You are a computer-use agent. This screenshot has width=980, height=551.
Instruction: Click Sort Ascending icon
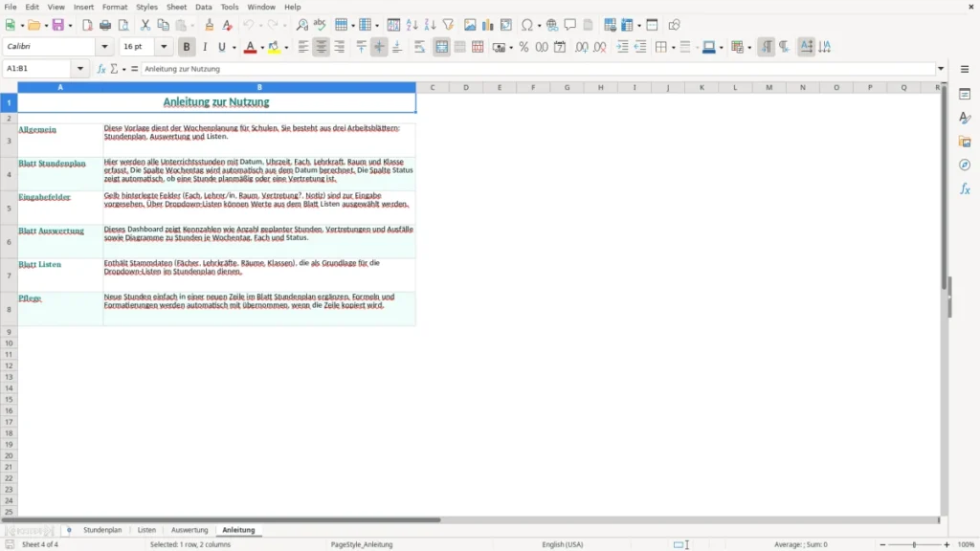[412, 25]
